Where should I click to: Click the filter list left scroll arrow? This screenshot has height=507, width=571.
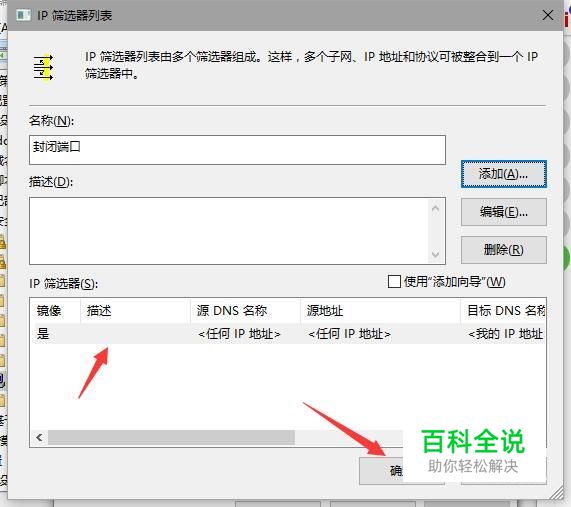click(x=39, y=437)
